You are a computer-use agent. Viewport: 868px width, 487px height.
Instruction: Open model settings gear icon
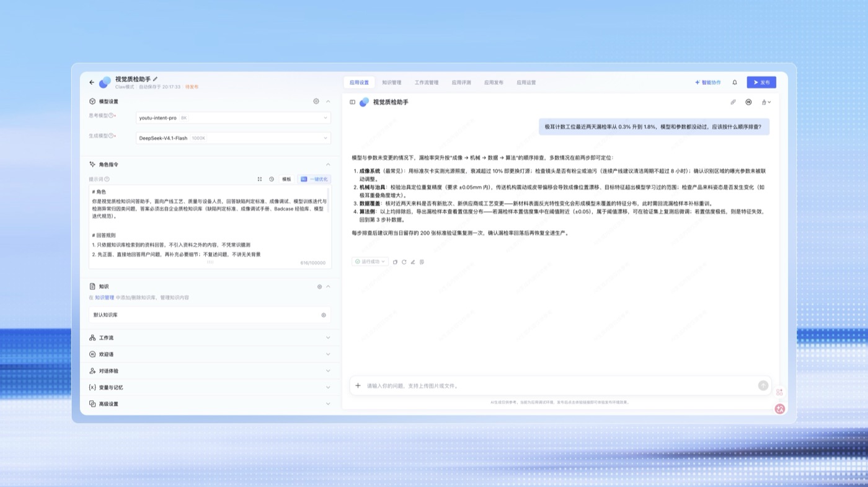click(x=316, y=101)
